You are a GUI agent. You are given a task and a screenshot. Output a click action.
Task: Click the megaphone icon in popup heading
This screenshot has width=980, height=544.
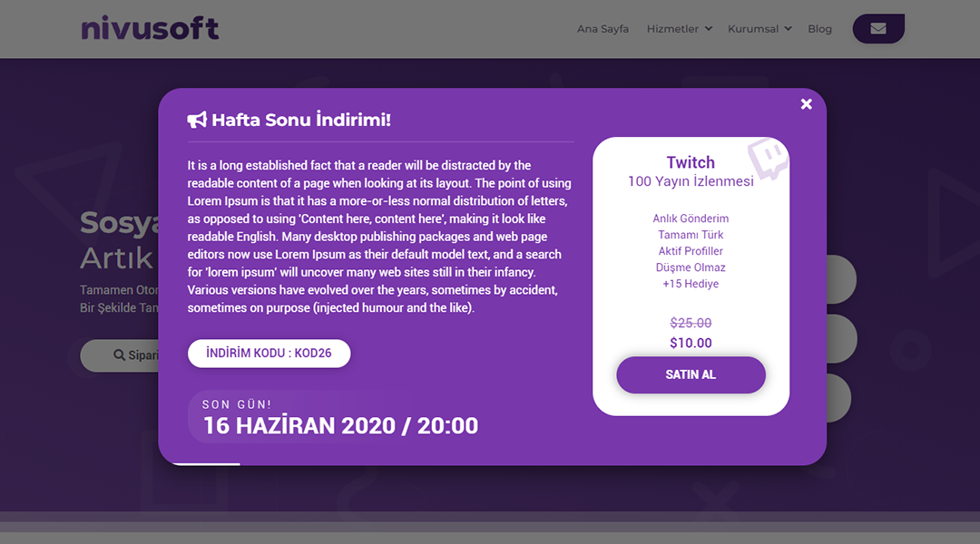[197, 121]
